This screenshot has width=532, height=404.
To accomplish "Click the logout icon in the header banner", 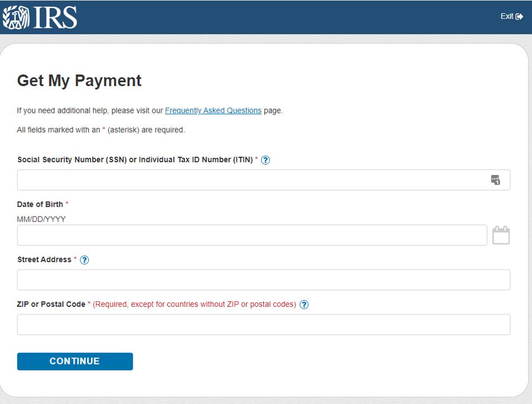I will coord(519,16).
